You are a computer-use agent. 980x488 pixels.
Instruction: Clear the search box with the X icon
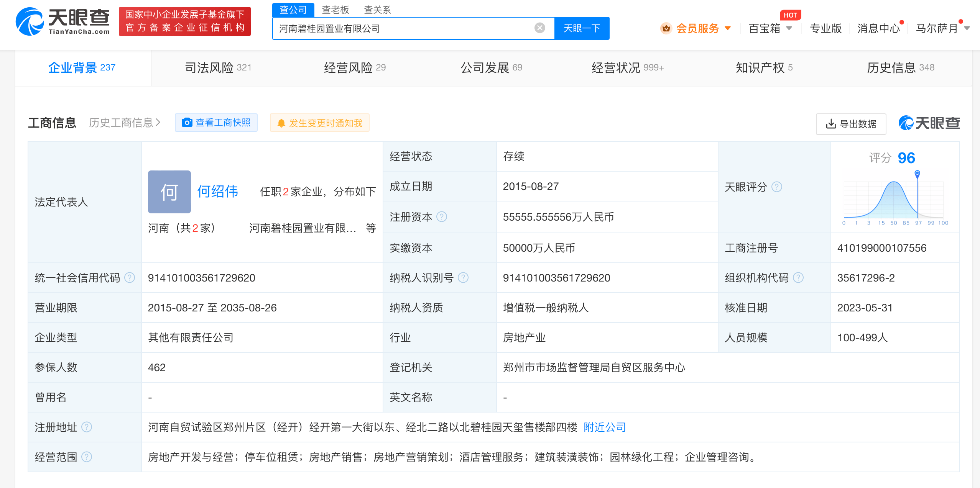[x=539, y=28]
